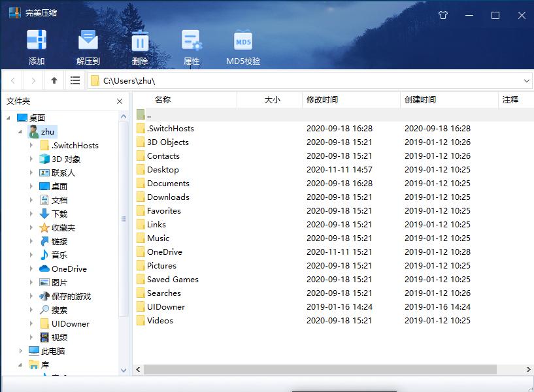
Task: Sort by 修改时间 column header
Action: (322, 100)
